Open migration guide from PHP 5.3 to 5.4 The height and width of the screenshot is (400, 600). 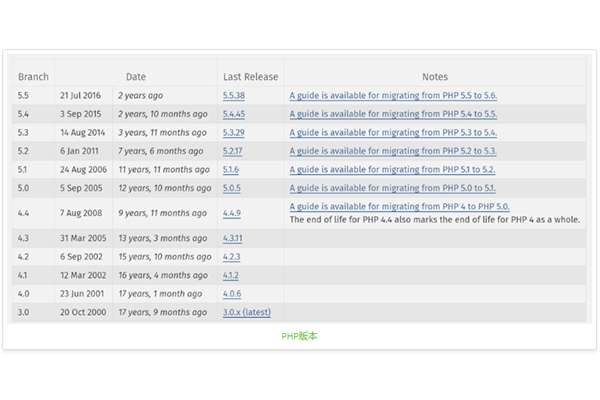click(x=393, y=132)
